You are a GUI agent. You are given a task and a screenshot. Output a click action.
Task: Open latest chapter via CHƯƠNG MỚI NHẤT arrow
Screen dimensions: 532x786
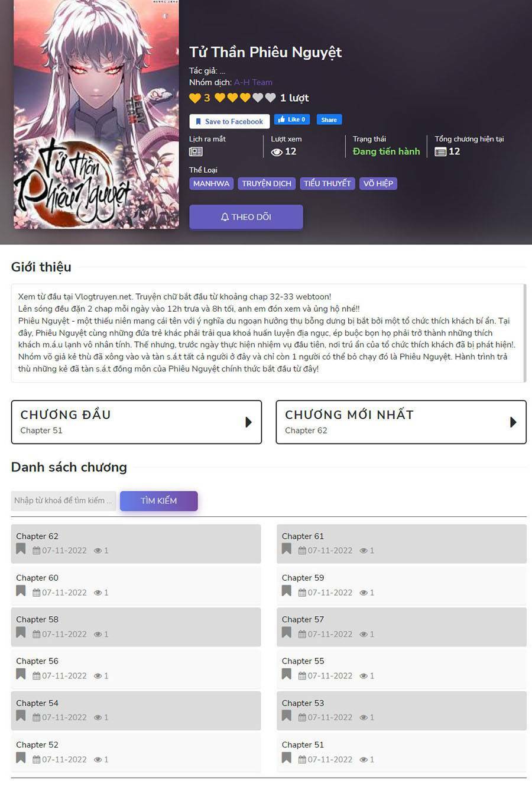[x=513, y=422]
